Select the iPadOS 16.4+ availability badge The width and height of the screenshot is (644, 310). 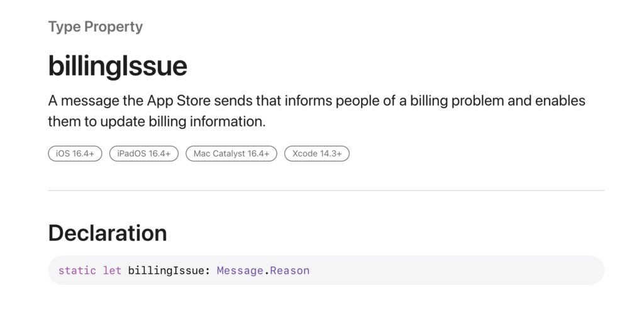(144, 153)
